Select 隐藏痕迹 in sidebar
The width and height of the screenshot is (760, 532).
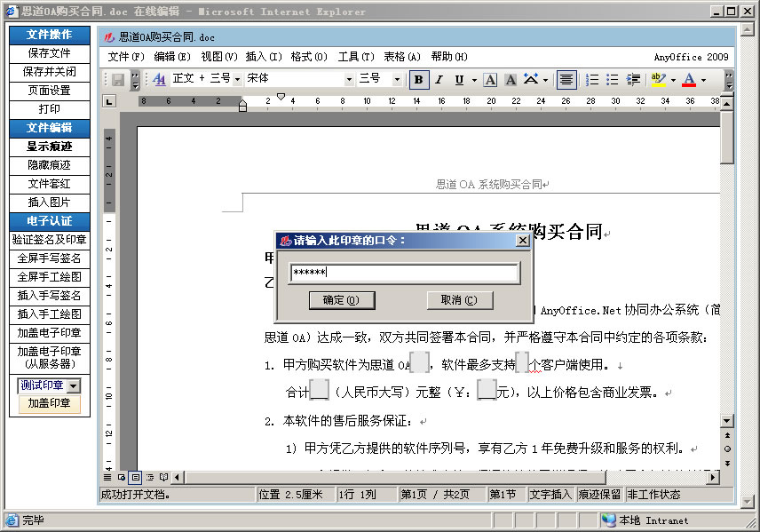point(50,165)
